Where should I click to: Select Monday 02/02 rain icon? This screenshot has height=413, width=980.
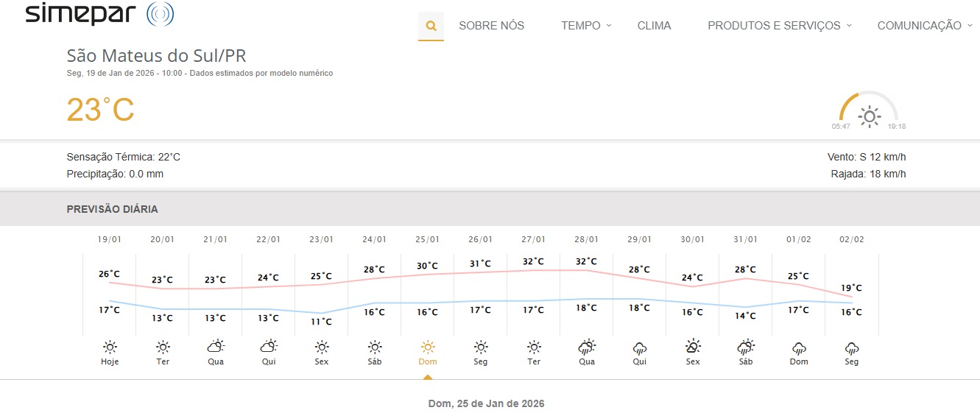tap(852, 347)
